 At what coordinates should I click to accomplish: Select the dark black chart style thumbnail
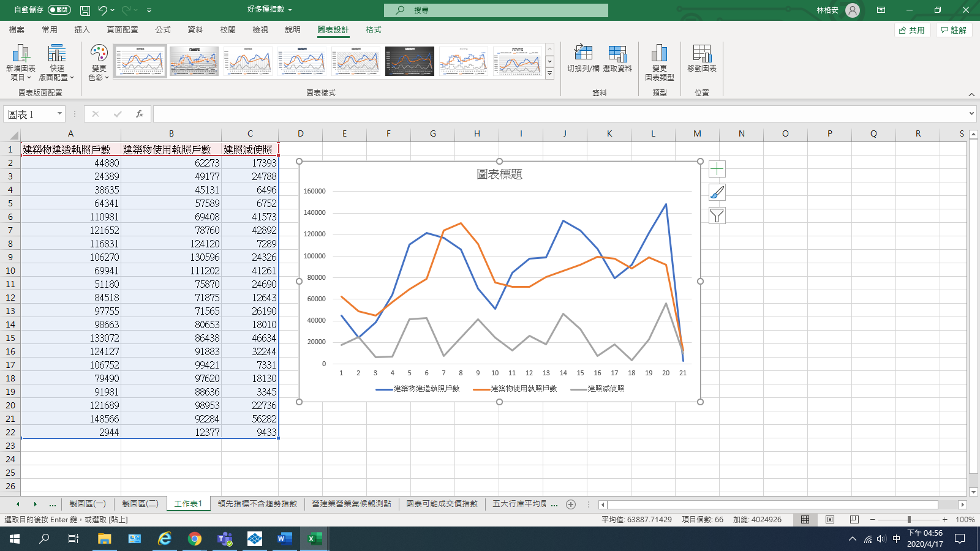pos(410,61)
